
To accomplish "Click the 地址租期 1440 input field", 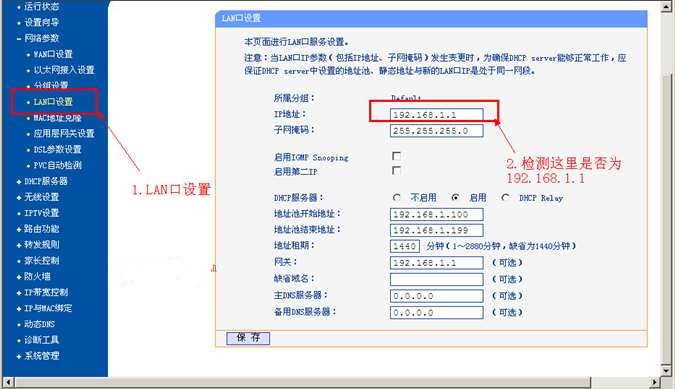I will click(x=405, y=246).
